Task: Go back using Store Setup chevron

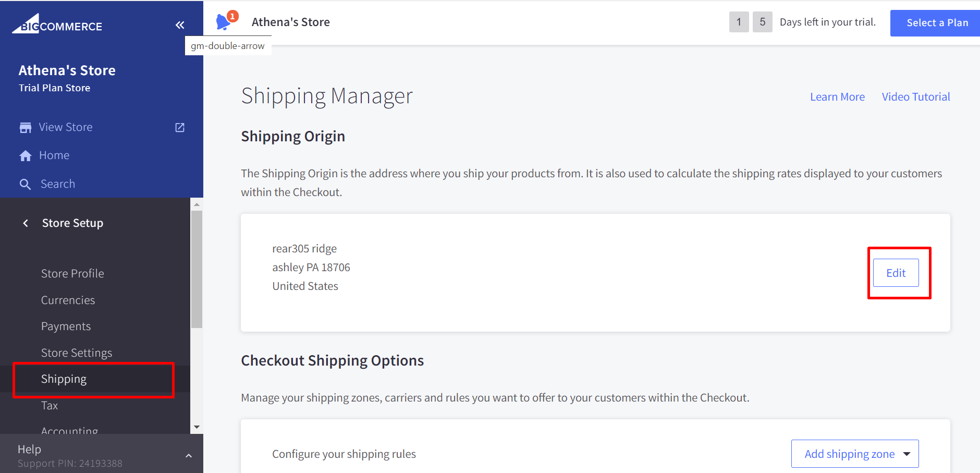Action: click(x=26, y=223)
